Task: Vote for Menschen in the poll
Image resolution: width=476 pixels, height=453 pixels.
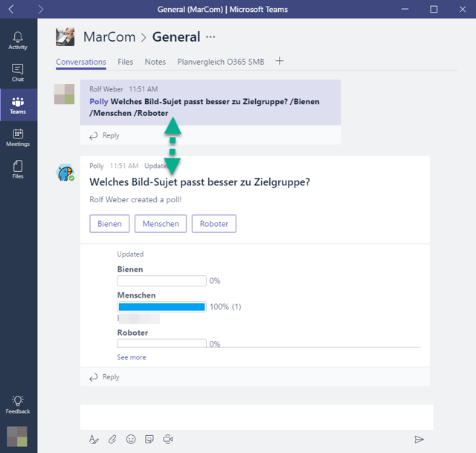Action: click(160, 223)
